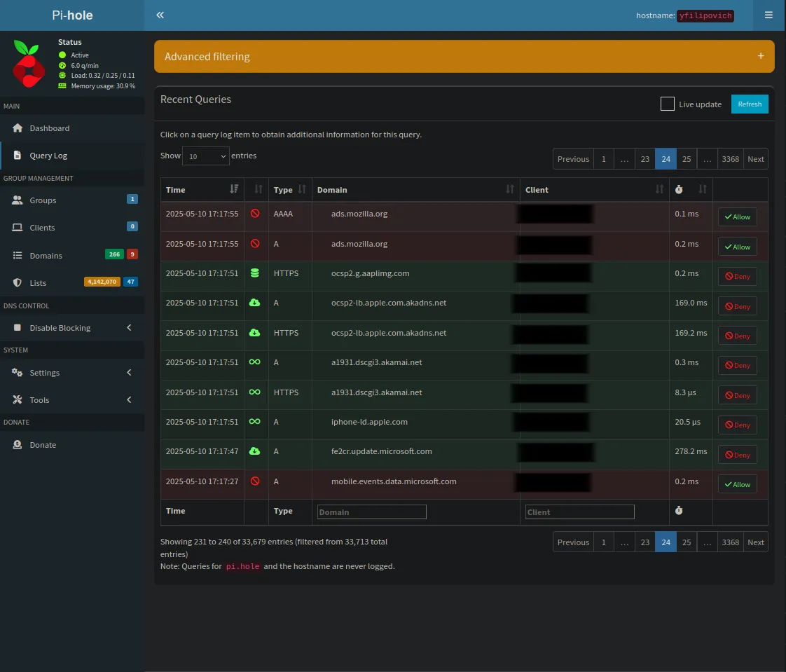Click the Pi-hole title in header
Screen dimensions: 786x672
click(72, 15)
